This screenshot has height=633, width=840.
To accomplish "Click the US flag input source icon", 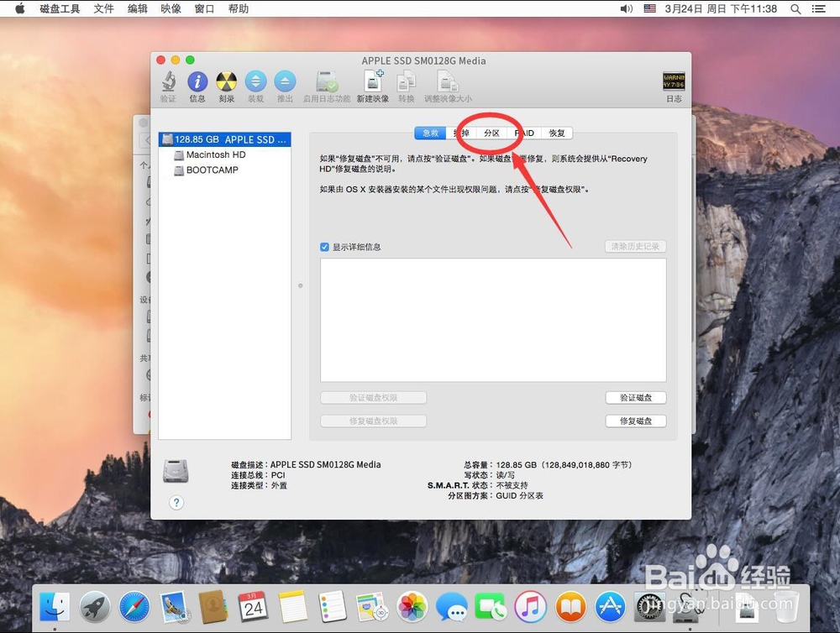I will (650, 8).
